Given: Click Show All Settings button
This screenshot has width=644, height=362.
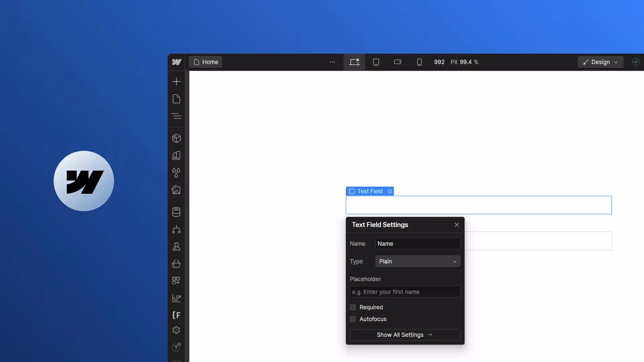Looking at the screenshot, I should (x=405, y=335).
